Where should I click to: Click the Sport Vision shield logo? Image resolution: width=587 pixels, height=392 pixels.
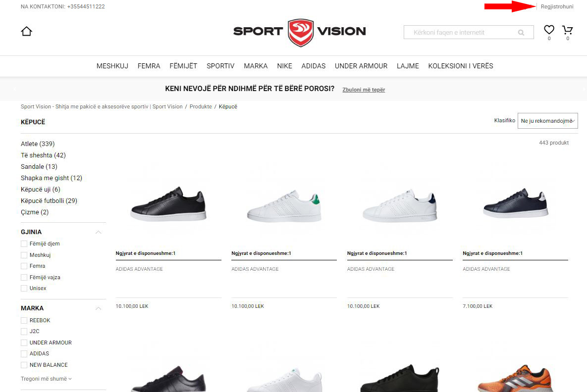pyautogui.click(x=301, y=33)
